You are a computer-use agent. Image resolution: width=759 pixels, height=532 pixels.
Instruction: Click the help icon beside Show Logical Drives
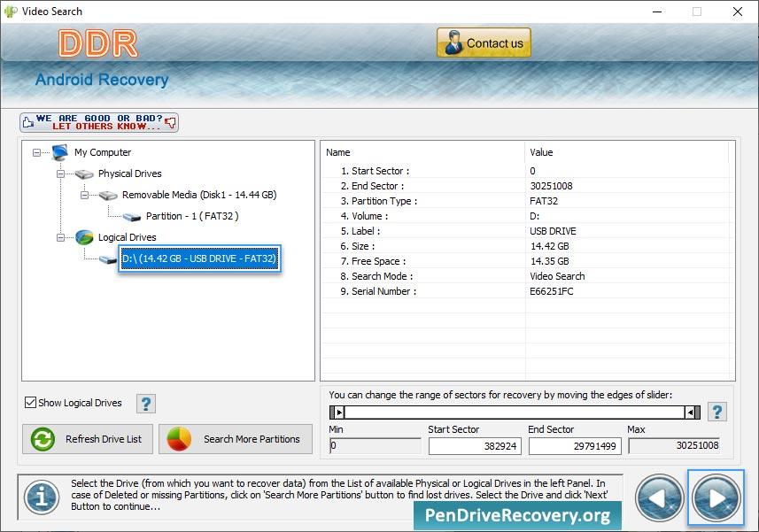[x=146, y=404]
